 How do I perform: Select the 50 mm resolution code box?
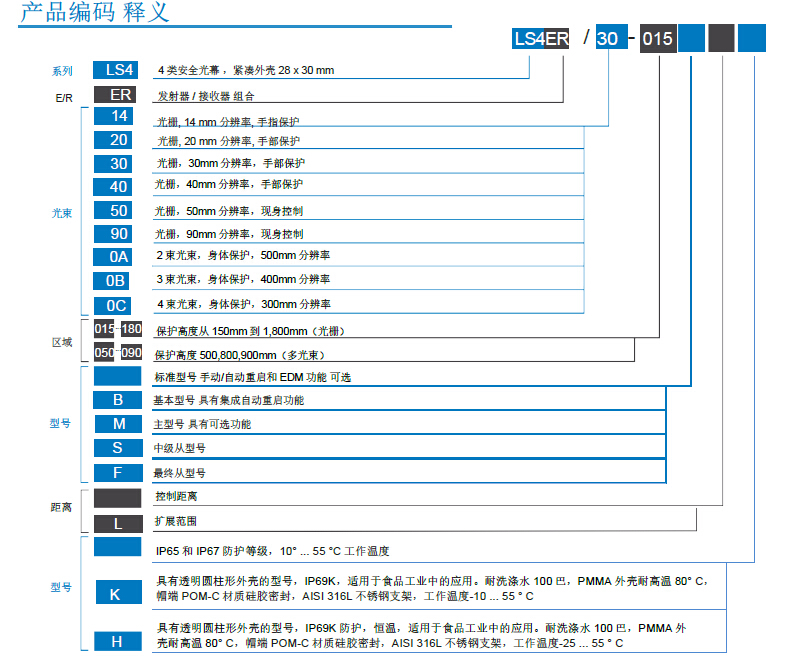click(119, 211)
